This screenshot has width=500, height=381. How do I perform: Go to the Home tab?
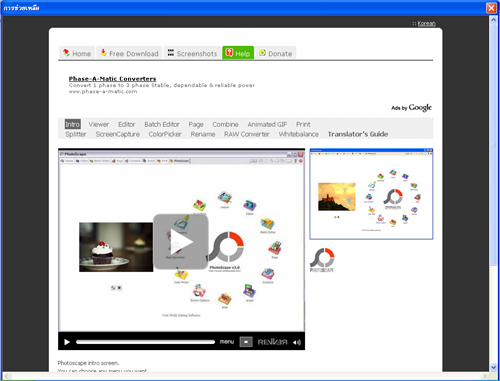click(x=77, y=53)
